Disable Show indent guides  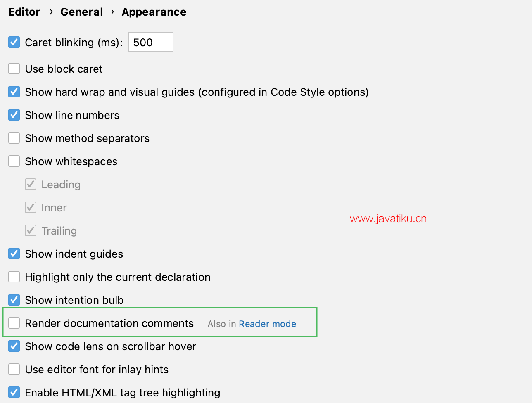[x=14, y=254]
